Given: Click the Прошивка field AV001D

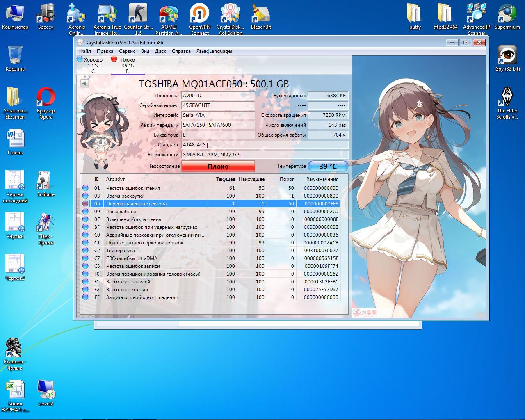Looking at the screenshot, I should point(218,96).
